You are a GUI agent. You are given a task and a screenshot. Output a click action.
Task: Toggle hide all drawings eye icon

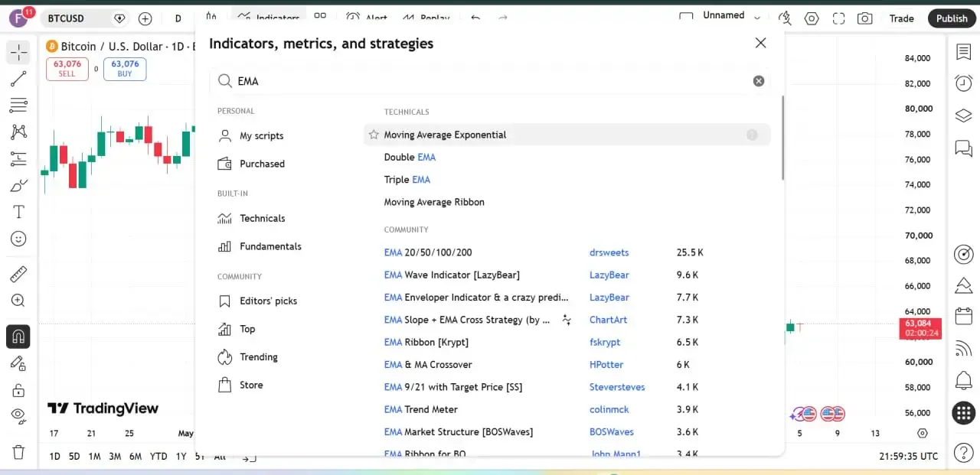pos(18,416)
